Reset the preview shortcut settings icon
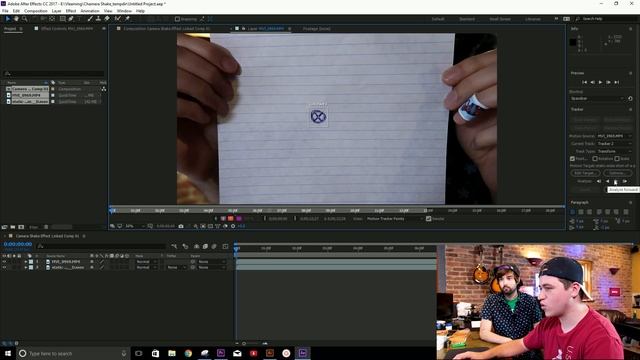Screen dimensions: 640x360 click(x=630, y=98)
